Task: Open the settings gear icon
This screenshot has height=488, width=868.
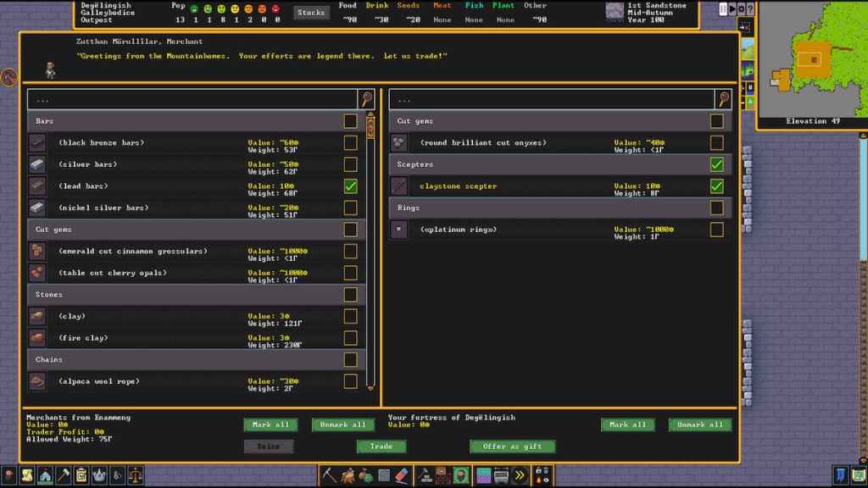Action: (741, 8)
